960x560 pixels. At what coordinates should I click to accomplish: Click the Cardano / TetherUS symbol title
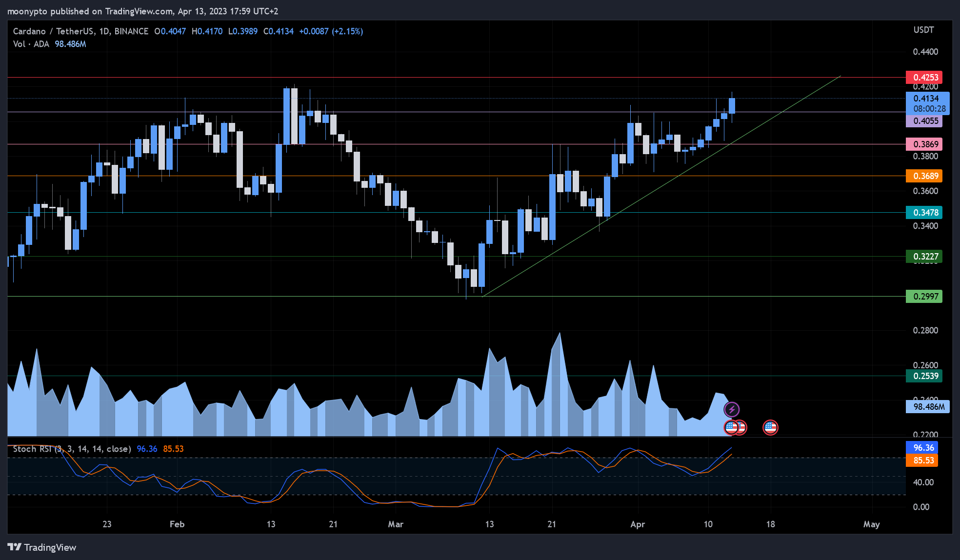(x=80, y=31)
